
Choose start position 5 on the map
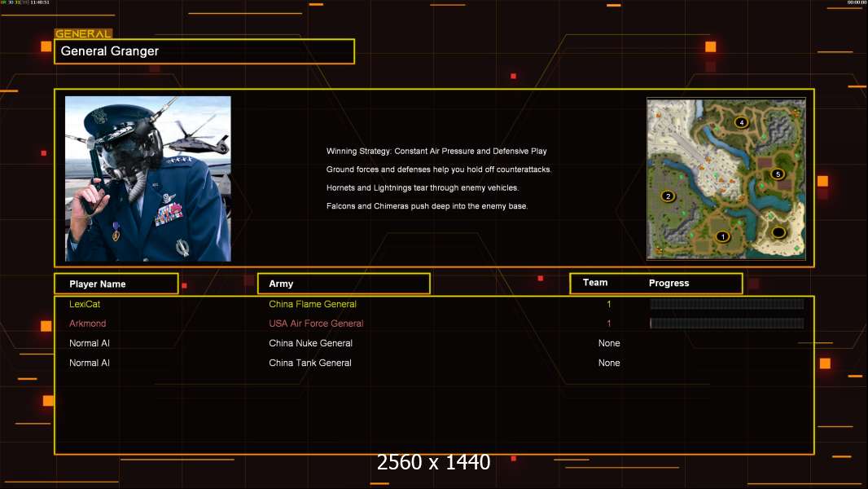point(777,174)
